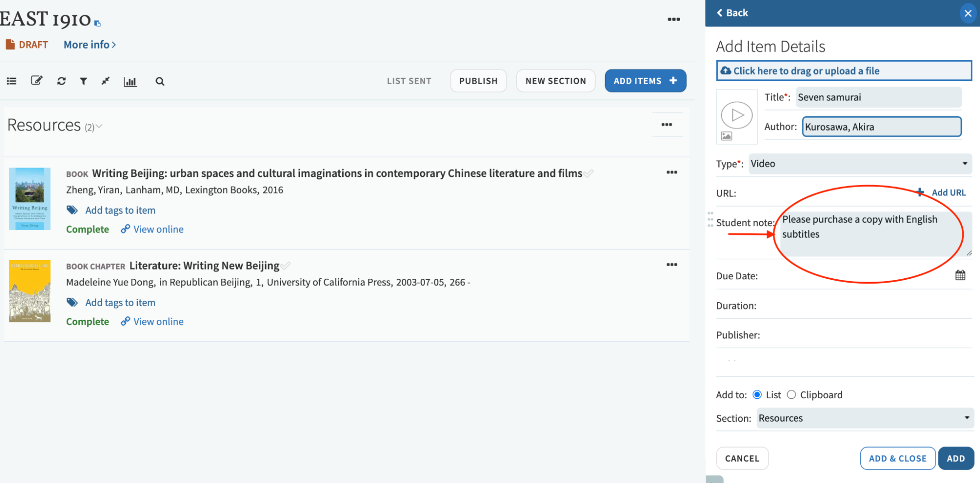This screenshot has width=980, height=483.
Task: Choose Clipboard as the add destination
Action: tap(791, 394)
